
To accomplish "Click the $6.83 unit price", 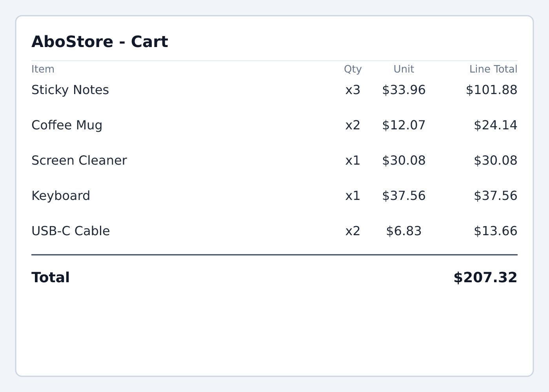I will [404, 231].
